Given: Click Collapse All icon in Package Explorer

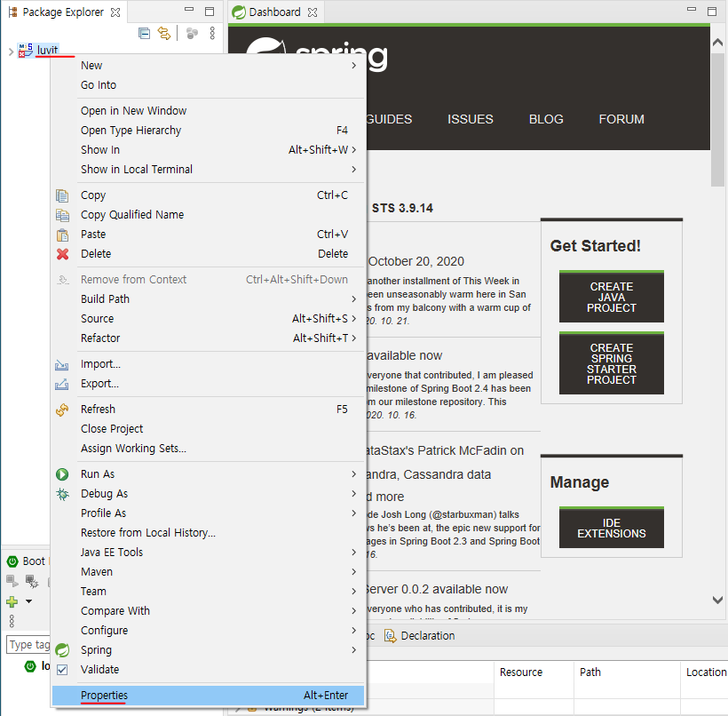Looking at the screenshot, I should point(145,34).
